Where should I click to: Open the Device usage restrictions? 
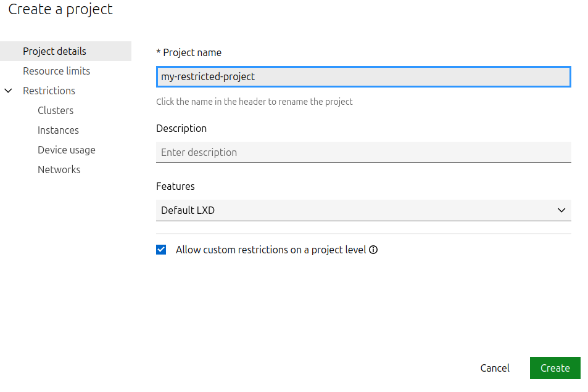tap(66, 150)
